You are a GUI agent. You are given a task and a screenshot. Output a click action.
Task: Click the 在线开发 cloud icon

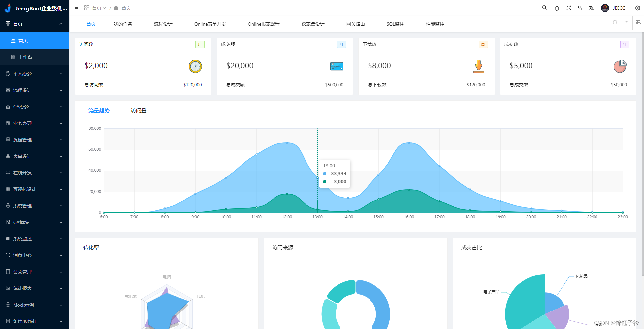click(x=8, y=173)
